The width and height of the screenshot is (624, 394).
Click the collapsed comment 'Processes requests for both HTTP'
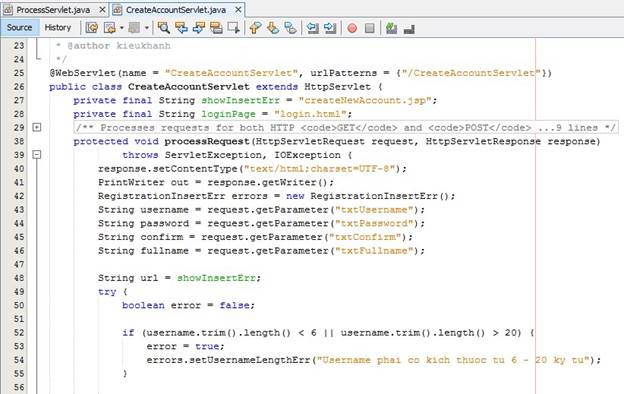coord(346,128)
